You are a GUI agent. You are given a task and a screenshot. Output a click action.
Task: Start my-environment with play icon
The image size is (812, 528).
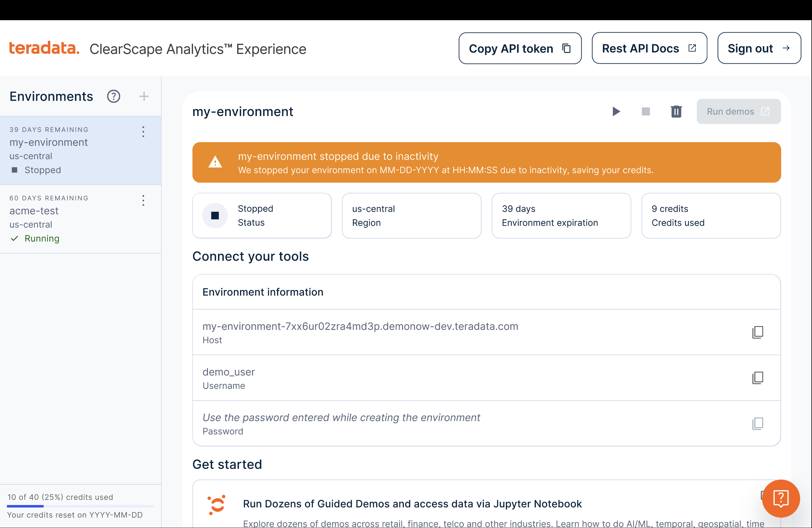pyautogui.click(x=616, y=111)
